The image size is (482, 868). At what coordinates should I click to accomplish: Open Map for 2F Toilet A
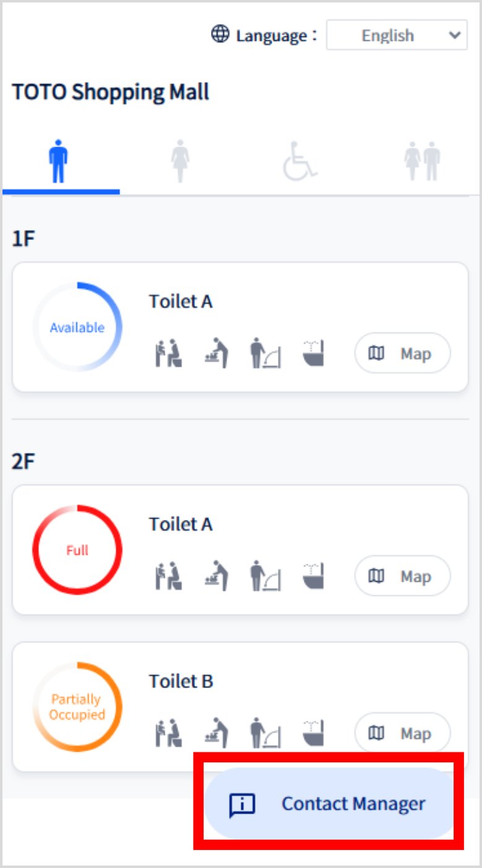pos(402,576)
